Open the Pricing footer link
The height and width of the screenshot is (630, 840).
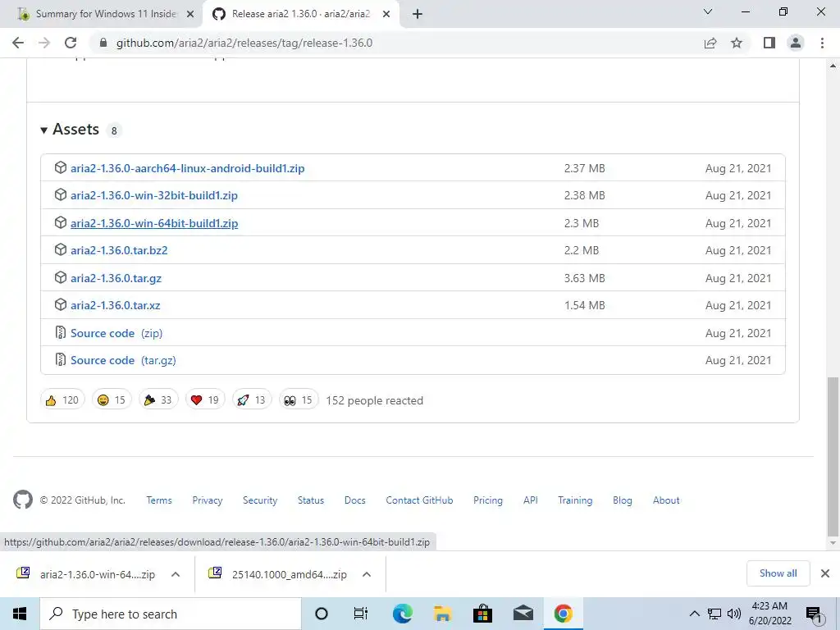[x=488, y=500]
